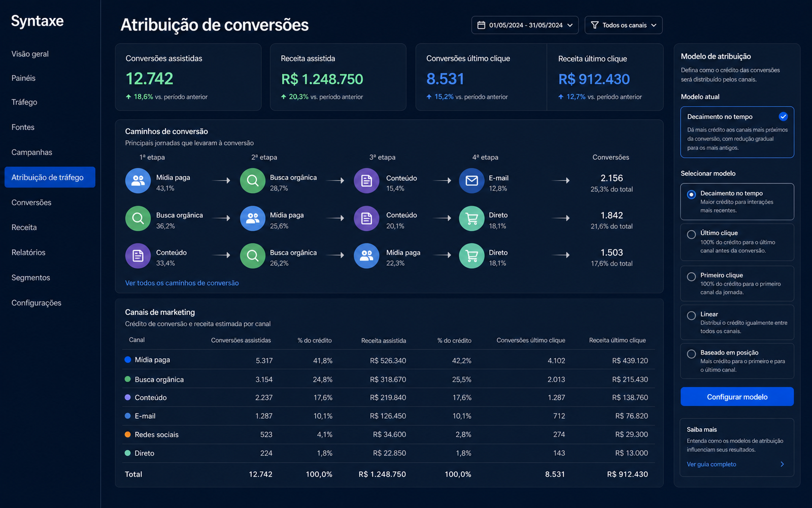
Task: Click 25,3% do total text
Action: (x=612, y=189)
